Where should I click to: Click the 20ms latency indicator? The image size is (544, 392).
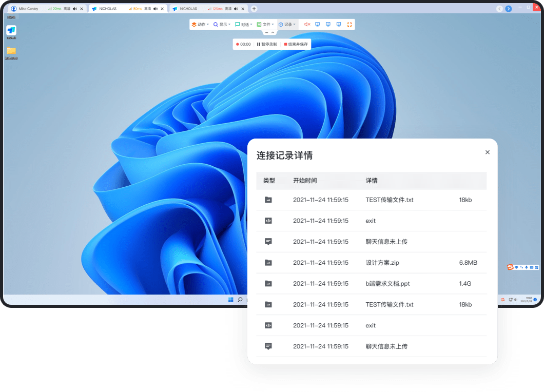54,9
